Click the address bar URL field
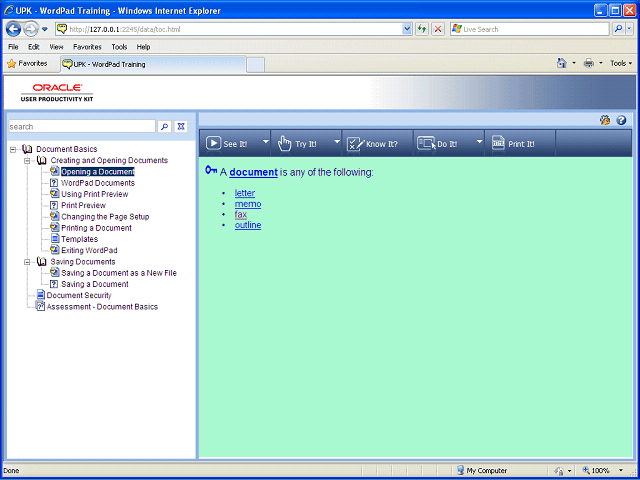Image resolution: width=640 pixels, height=480 pixels. pyautogui.click(x=229, y=29)
